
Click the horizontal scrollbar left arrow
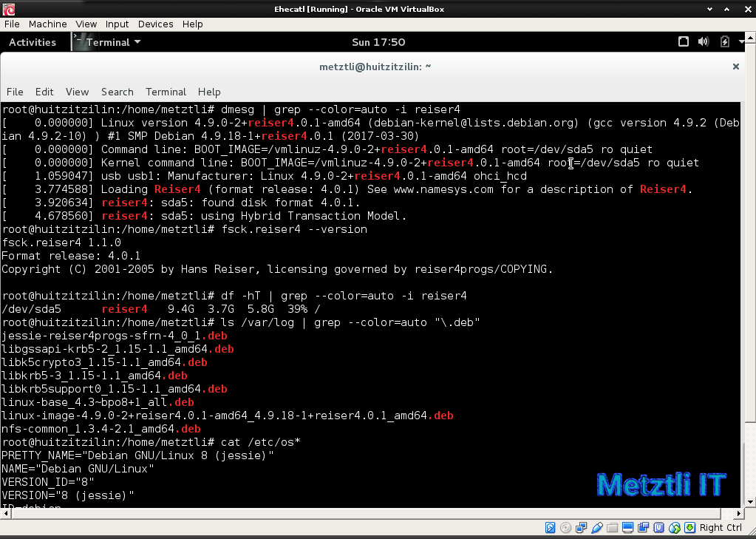coord(6,513)
